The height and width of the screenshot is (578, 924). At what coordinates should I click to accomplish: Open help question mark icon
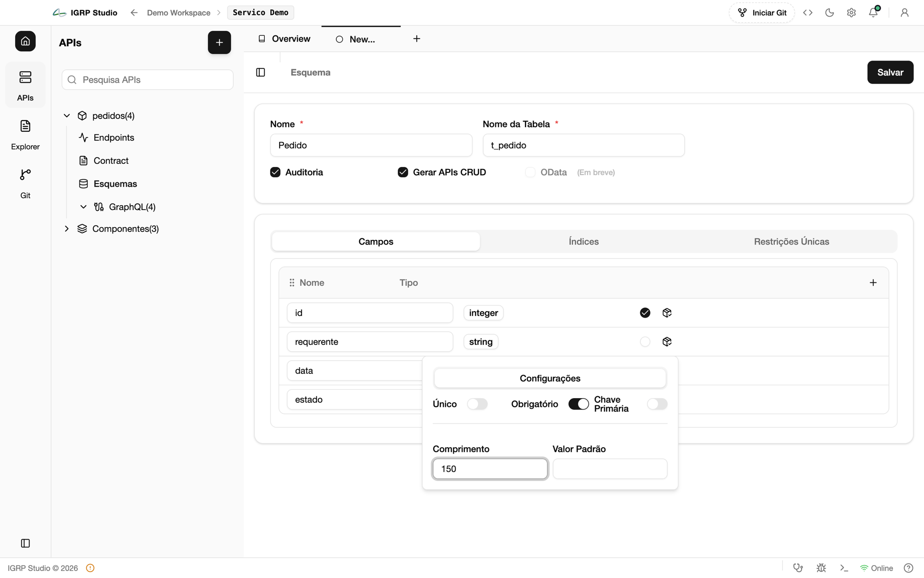(908, 568)
